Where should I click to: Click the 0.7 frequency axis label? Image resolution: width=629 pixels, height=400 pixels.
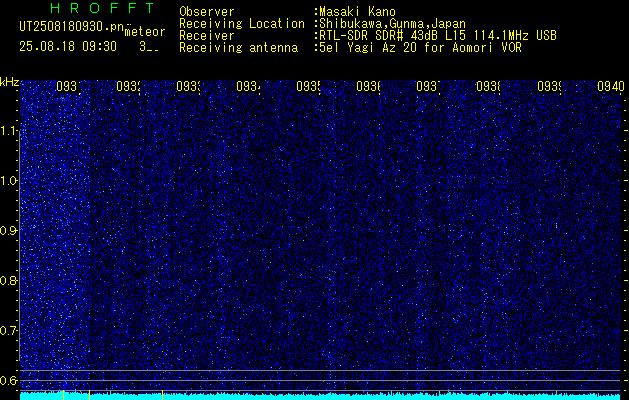10,331
